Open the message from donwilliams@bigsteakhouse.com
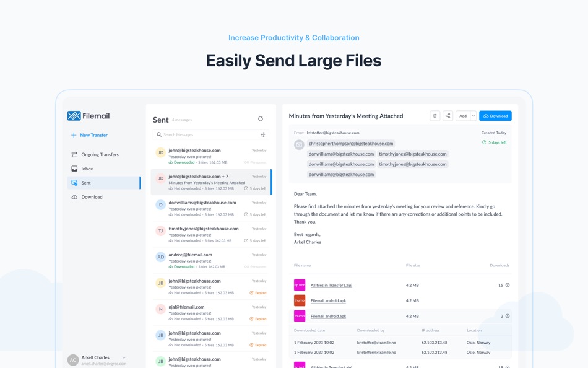This screenshot has width=588, height=368. tap(211, 208)
